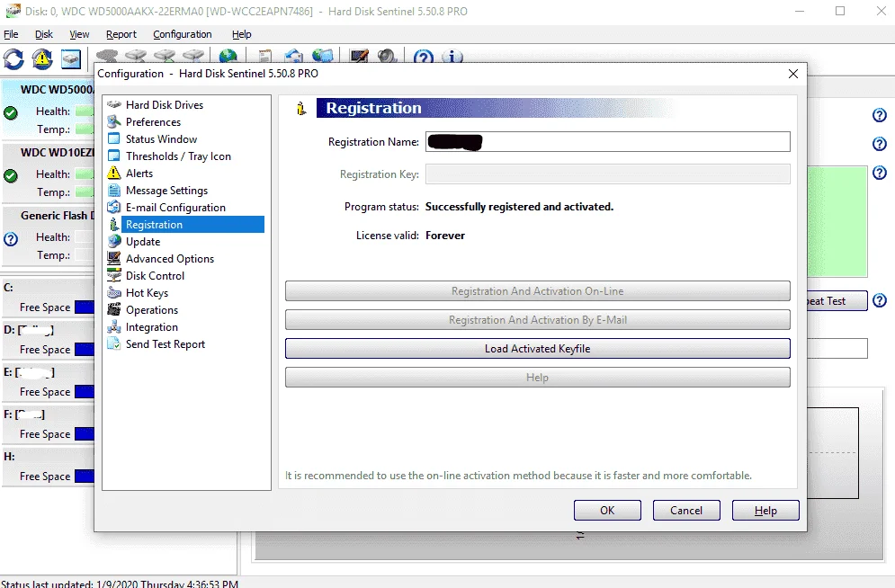Close the Configuration dialog with X
Screen dimensions: 895x588
click(x=792, y=74)
